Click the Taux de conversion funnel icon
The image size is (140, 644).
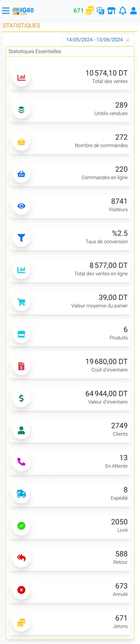(21, 238)
